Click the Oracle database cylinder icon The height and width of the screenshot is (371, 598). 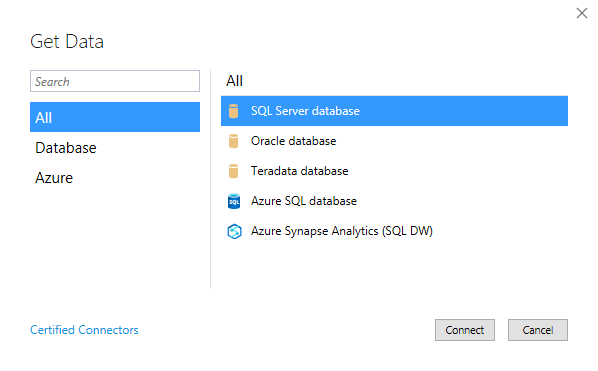[233, 141]
